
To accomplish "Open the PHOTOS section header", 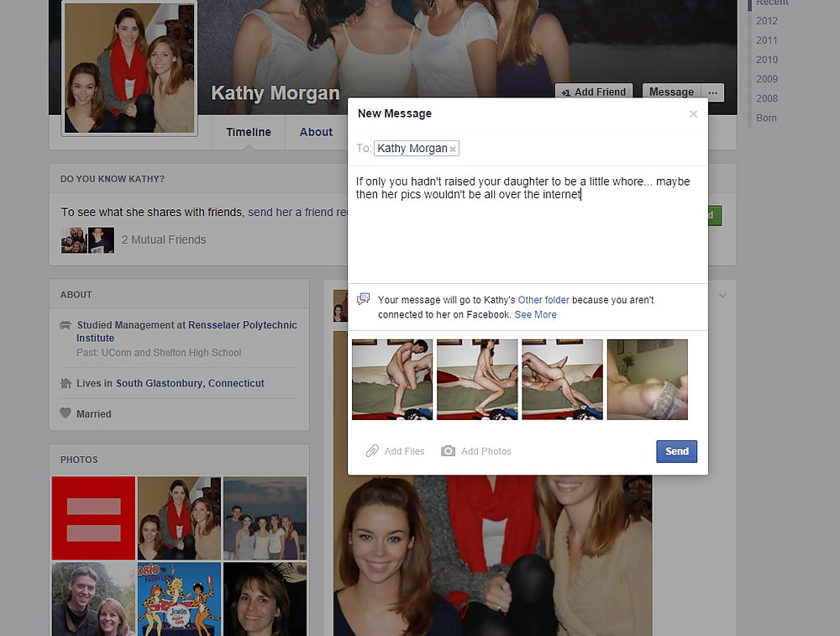I will [x=79, y=460].
